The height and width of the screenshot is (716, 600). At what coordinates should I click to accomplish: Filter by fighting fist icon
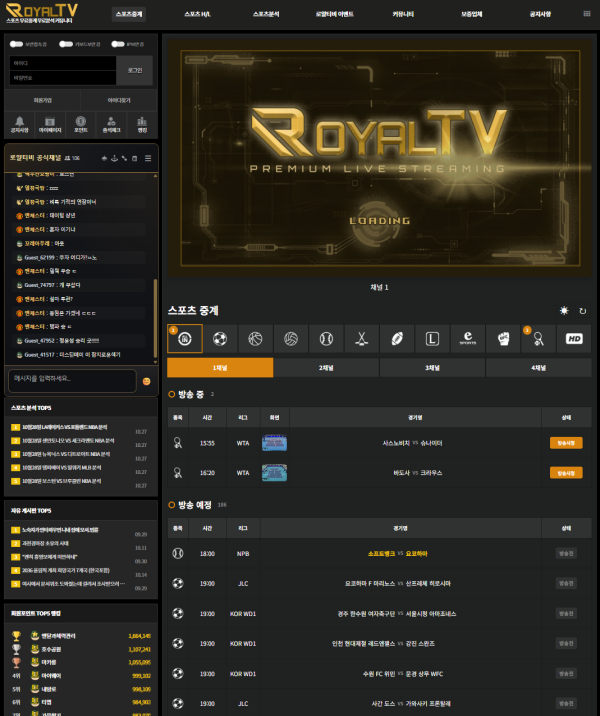pyautogui.click(x=503, y=338)
